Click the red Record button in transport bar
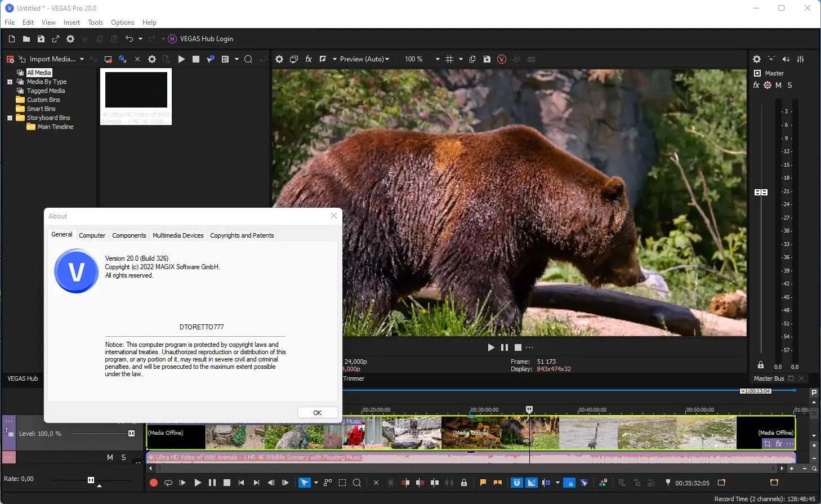Screen dimensions: 821x504 [153, 483]
